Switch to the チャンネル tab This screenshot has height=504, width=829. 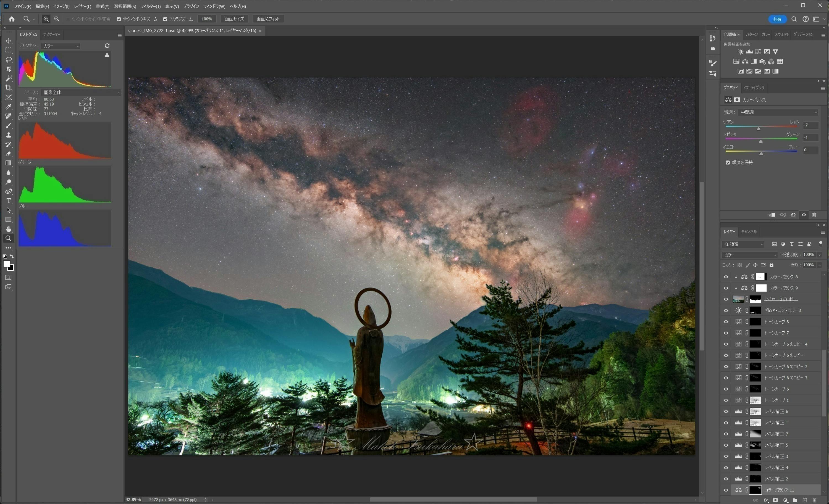[749, 232]
